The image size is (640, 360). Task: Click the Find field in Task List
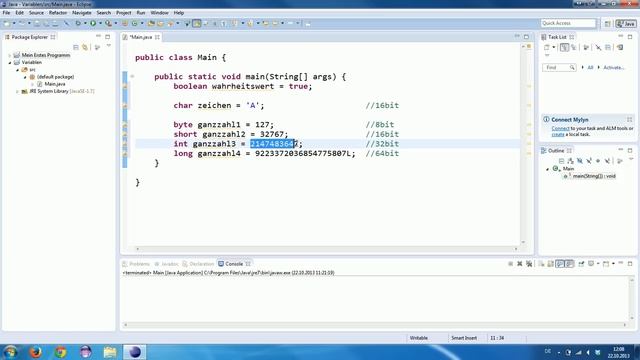(559, 67)
